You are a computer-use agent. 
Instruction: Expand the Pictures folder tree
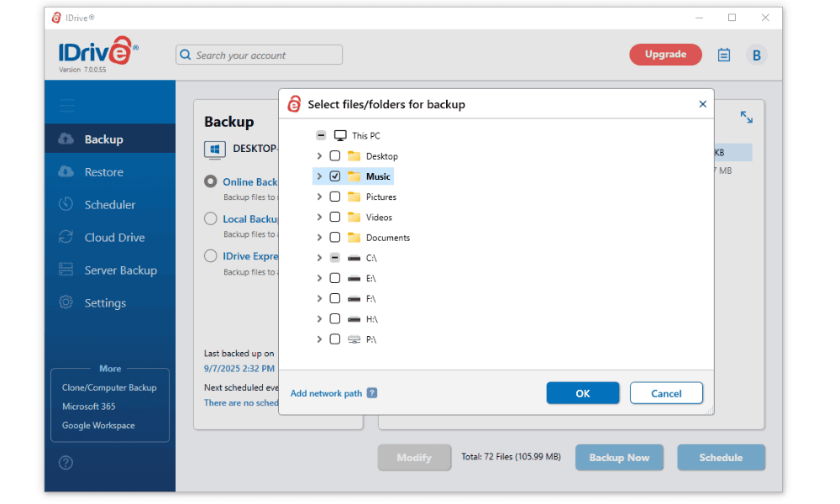click(319, 197)
